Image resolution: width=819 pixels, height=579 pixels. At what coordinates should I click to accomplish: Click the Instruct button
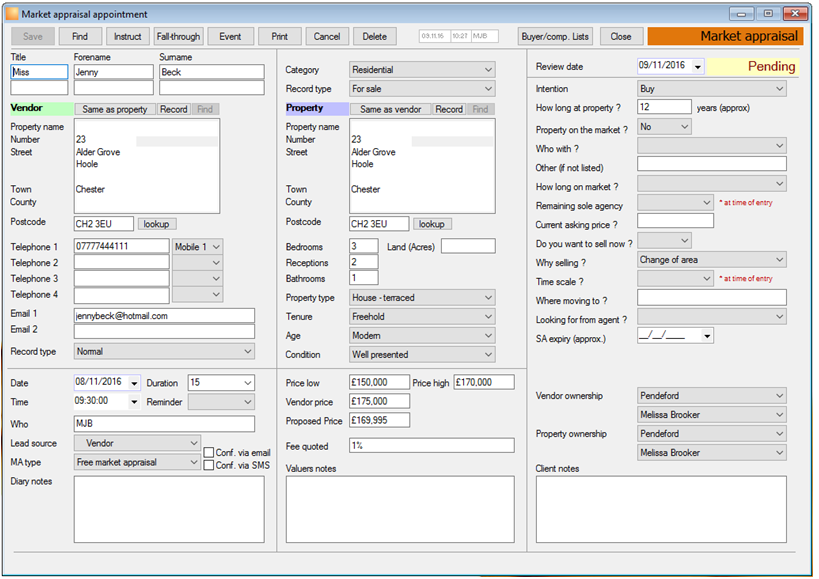[127, 37]
